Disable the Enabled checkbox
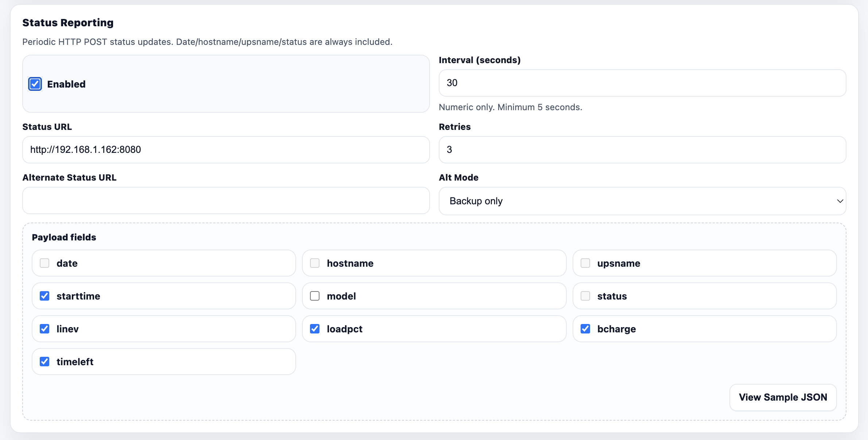The height and width of the screenshot is (440, 868). 35,84
